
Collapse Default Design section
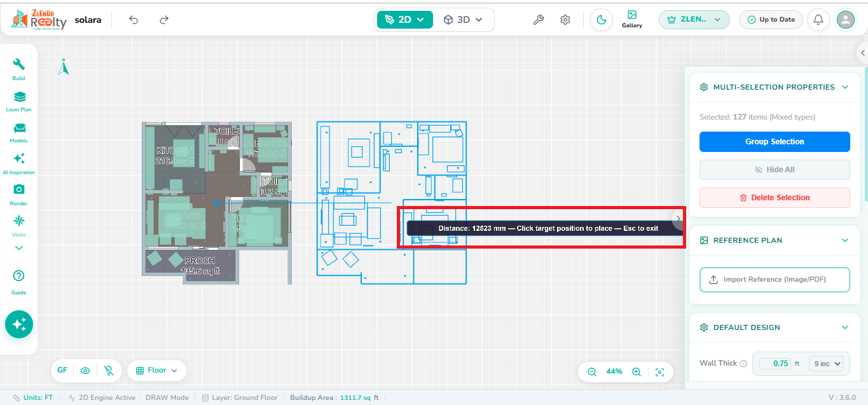click(x=845, y=327)
